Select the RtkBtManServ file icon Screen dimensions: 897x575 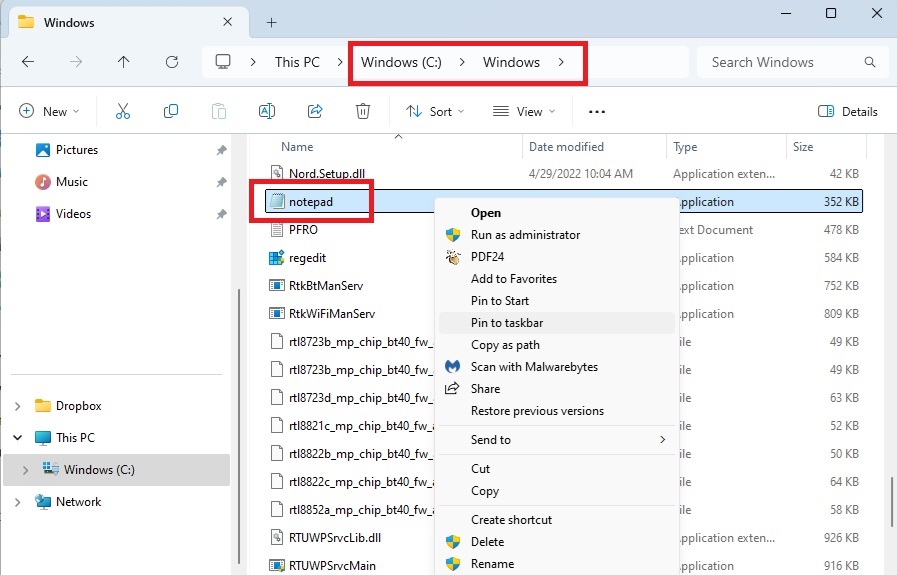(276, 285)
